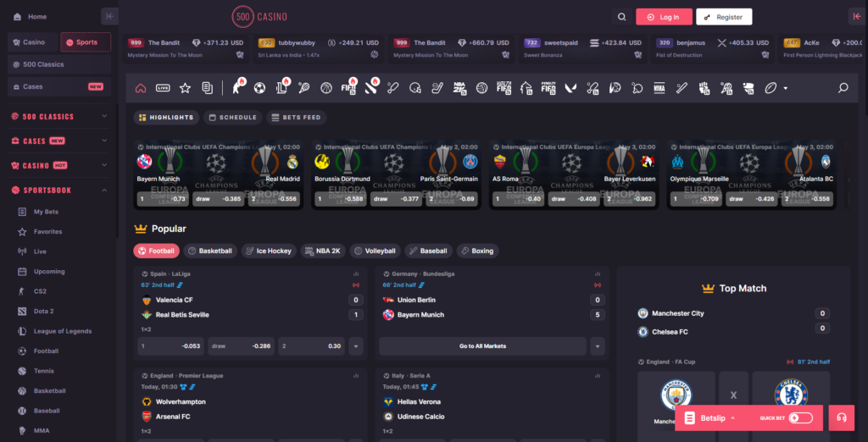The image size is (868, 442).
Task: Open statistics icon for Italy Serie A match
Action: tap(598, 376)
